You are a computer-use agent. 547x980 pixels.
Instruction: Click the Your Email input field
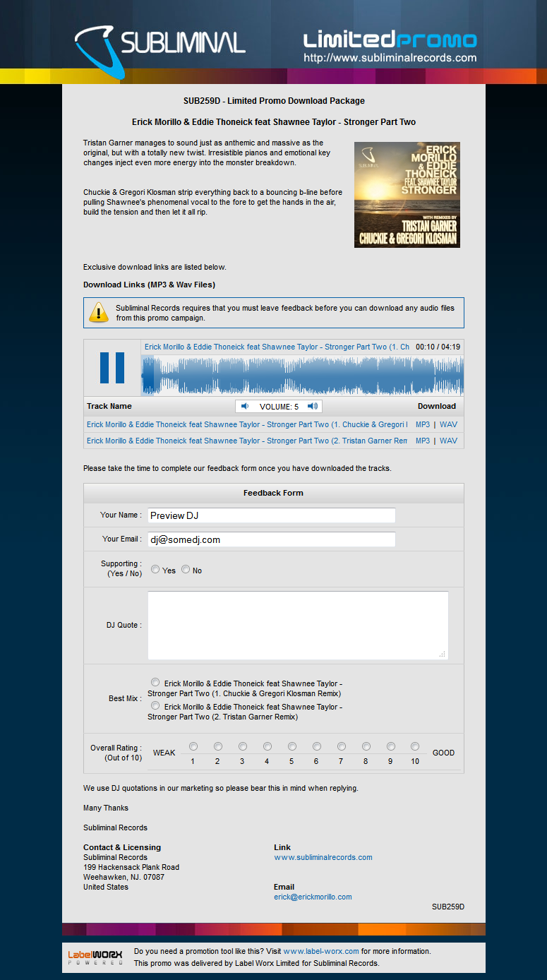271,539
